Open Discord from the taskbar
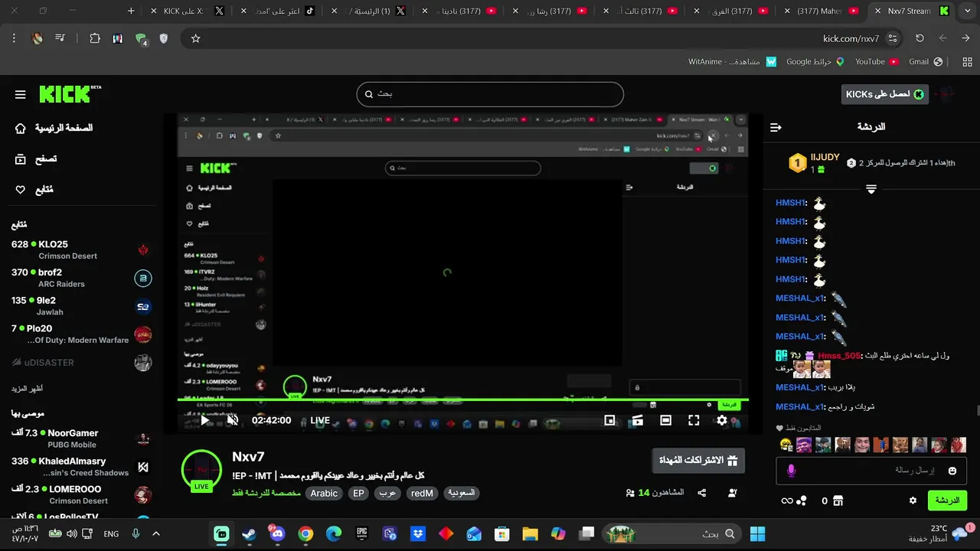Image resolution: width=980 pixels, height=551 pixels. tap(277, 534)
